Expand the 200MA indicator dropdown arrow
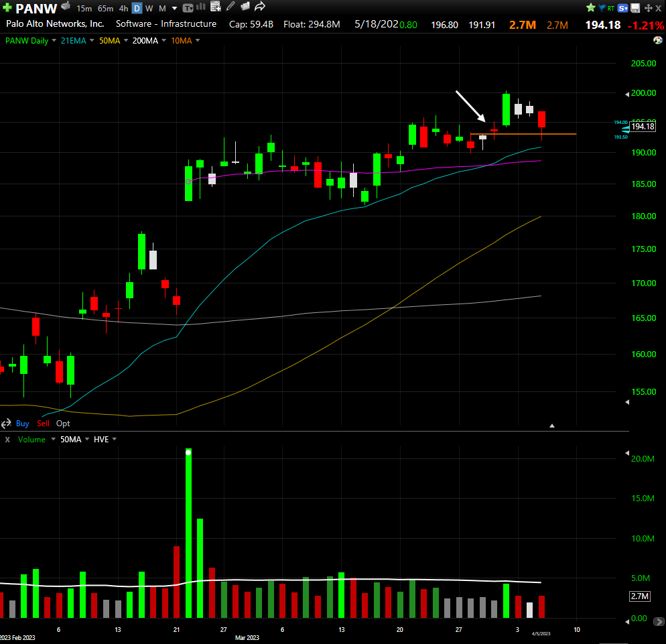 (164, 40)
